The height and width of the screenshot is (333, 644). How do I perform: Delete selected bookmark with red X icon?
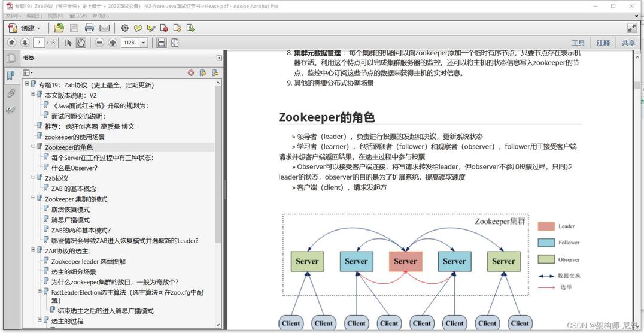(191, 72)
